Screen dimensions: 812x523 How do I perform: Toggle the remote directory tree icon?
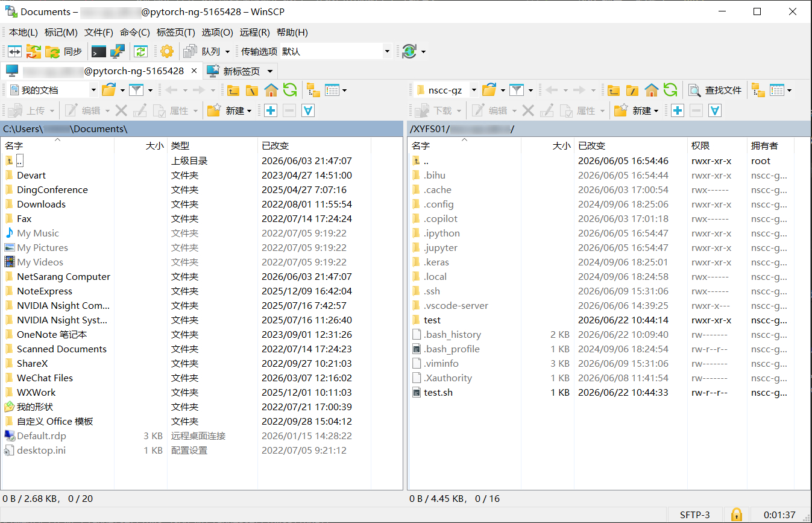758,90
